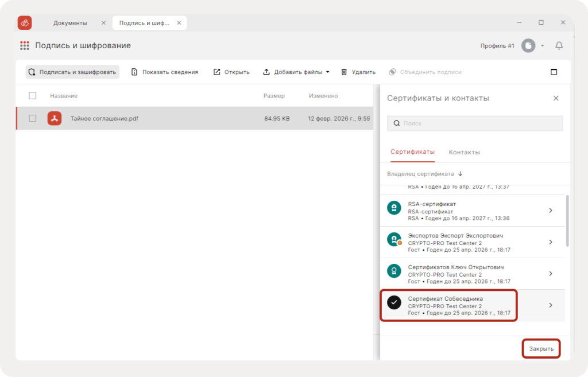Open chevron for Сертификат Собеседника

point(551,305)
